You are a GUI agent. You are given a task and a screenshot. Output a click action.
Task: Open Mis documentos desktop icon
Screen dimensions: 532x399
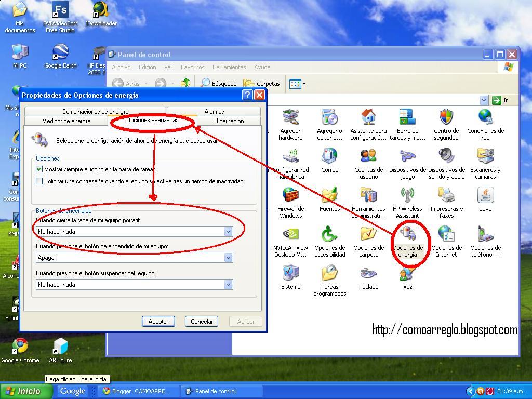tap(20, 17)
